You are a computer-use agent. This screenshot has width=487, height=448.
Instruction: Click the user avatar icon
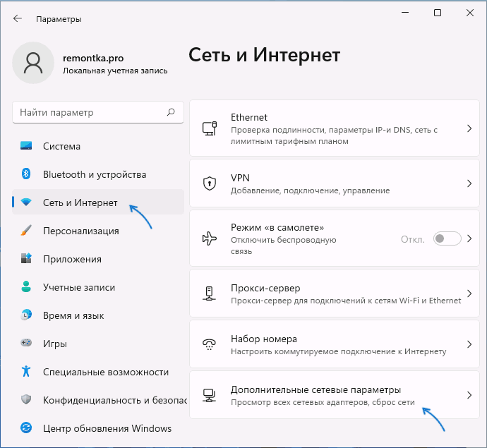tap(33, 63)
